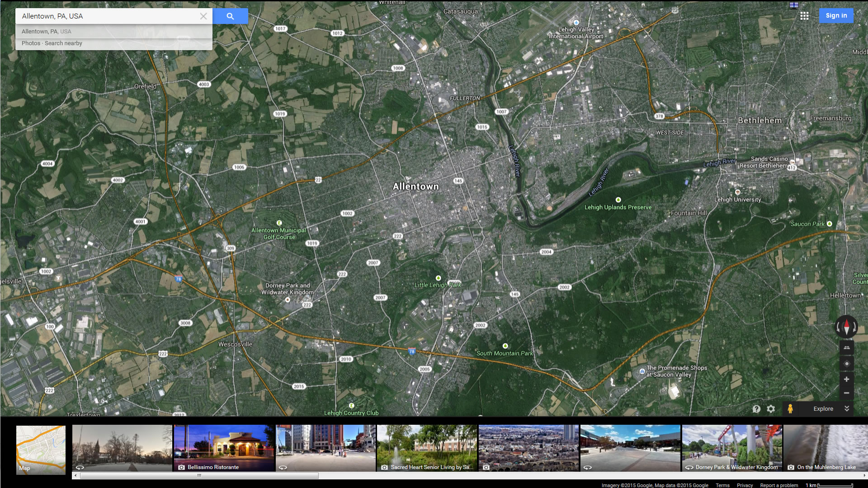The image size is (868, 488).
Task: Open Bellissimo Ristorante photo
Action: pyautogui.click(x=224, y=448)
